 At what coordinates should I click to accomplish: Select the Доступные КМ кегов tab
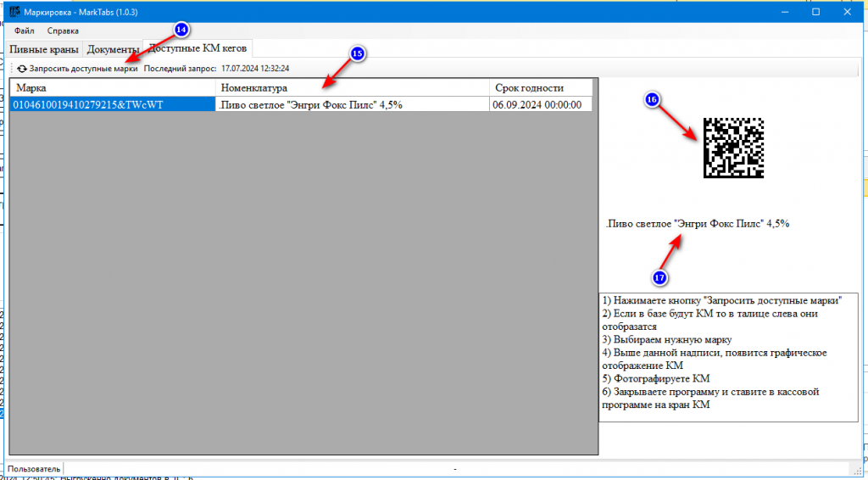(x=198, y=48)
